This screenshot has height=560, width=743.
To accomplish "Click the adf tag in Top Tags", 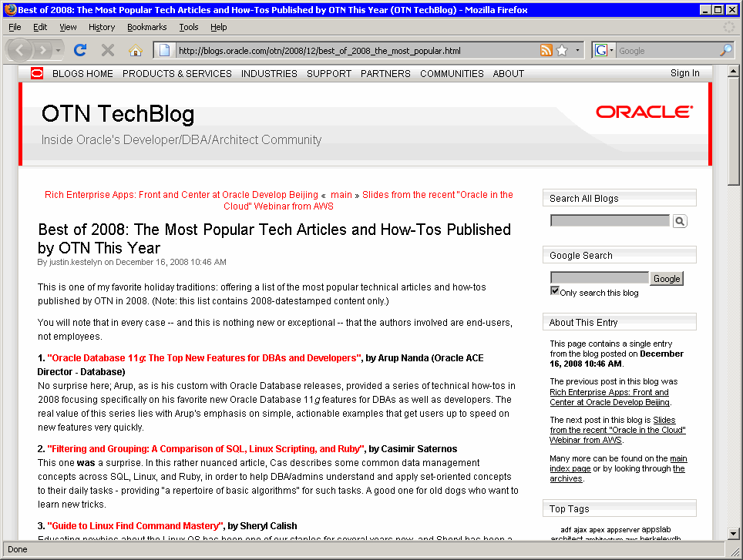I will 566,530.
